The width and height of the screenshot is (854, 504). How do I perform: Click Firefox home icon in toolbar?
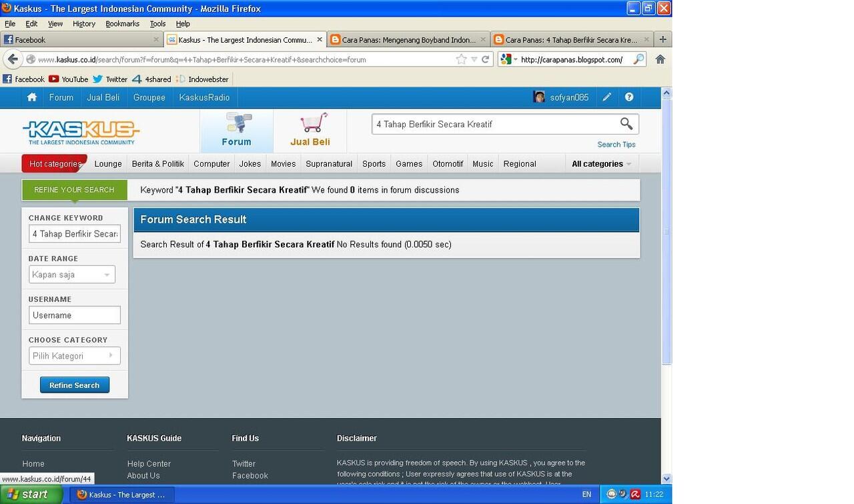(660, 59)
